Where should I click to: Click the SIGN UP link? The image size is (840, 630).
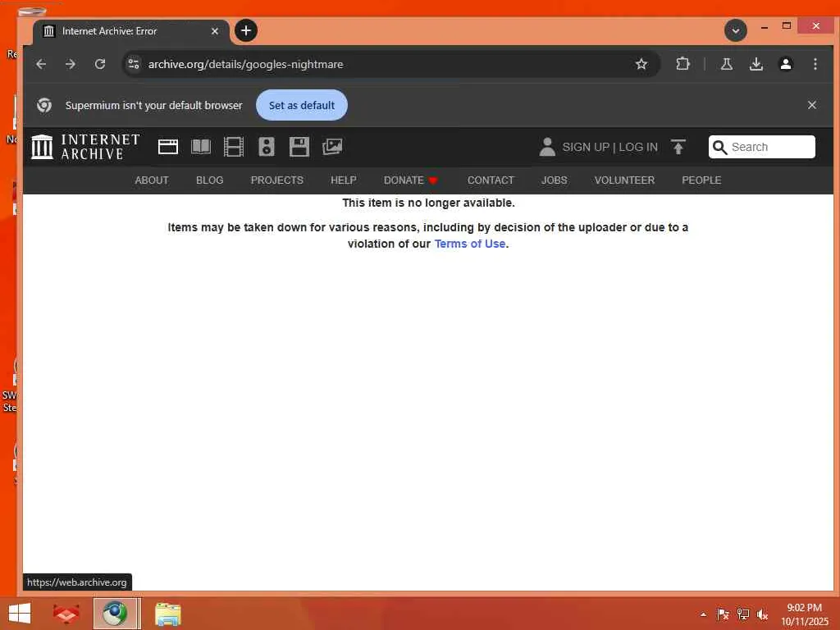pyautogui.click(x=586, y=148)
